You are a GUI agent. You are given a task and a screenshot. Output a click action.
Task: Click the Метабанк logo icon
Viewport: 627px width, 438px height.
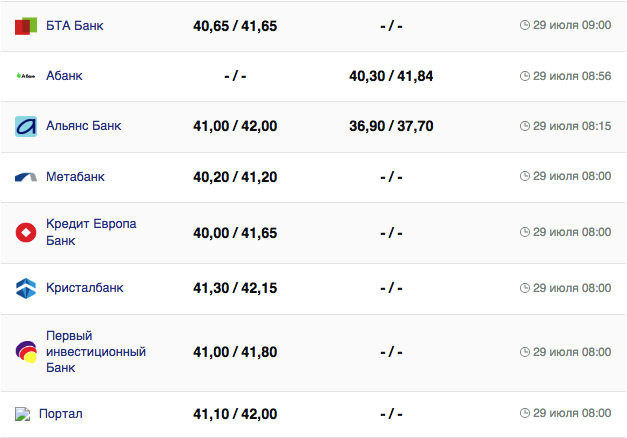(x=26, y=177)
